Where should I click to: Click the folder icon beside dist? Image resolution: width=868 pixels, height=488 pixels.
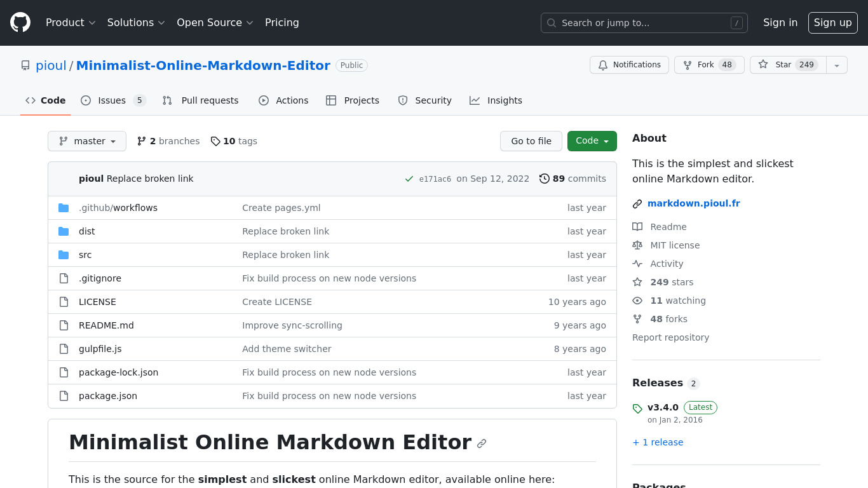[x=64, y=231]
